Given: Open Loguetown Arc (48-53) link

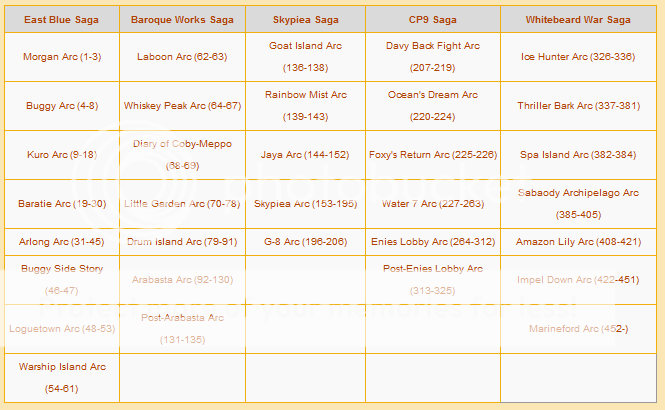Looking at the screenshot, I should (x=62, y=329).
